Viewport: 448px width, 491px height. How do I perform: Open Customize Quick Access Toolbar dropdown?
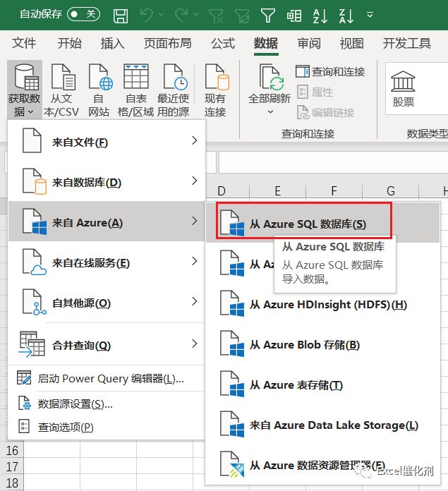click(x=370, y=15)
